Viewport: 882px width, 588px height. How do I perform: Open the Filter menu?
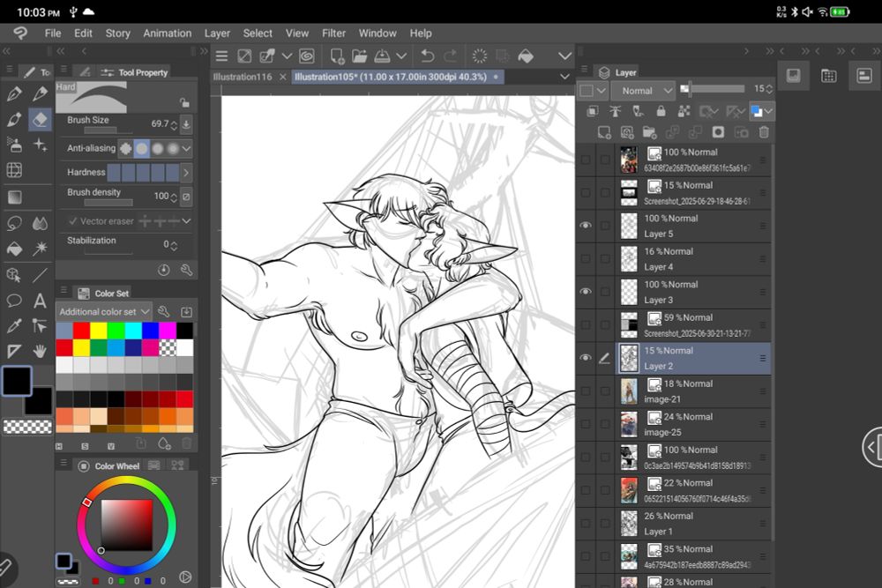(x=333, y=33)
